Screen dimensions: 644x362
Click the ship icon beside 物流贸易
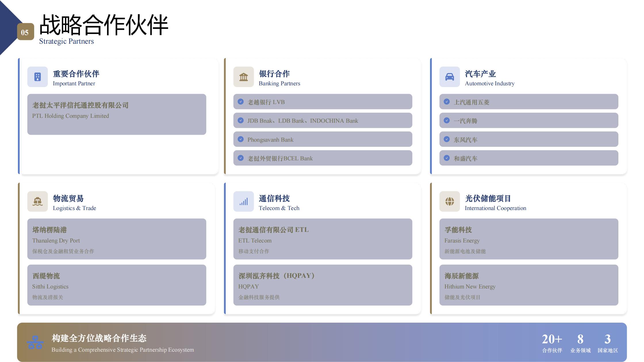[x=37, y=201]
